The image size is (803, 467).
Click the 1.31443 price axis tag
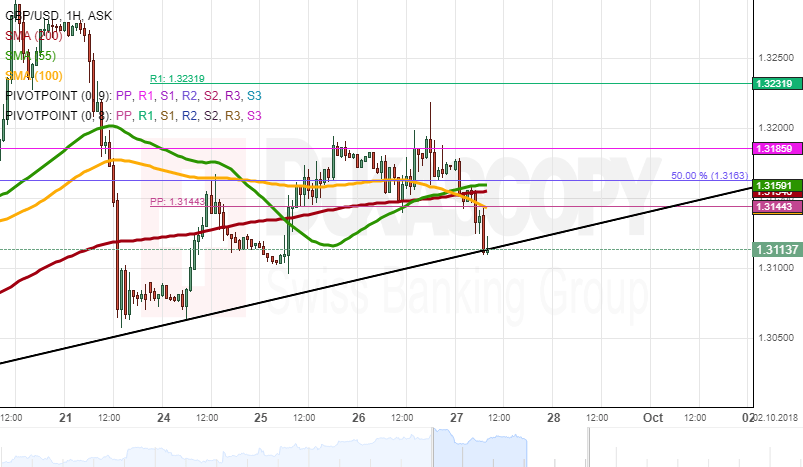pos(776,206)
